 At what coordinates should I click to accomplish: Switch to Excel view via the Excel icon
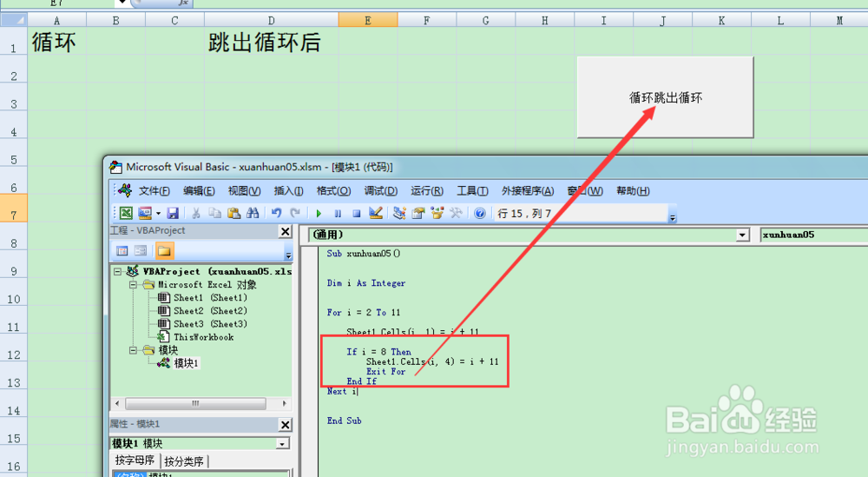pyautogui.click(x=126, y=213)
